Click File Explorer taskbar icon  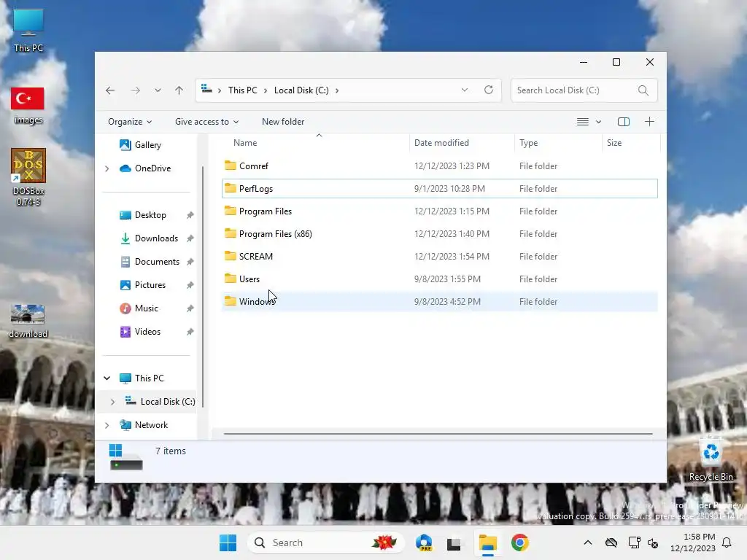487,542
